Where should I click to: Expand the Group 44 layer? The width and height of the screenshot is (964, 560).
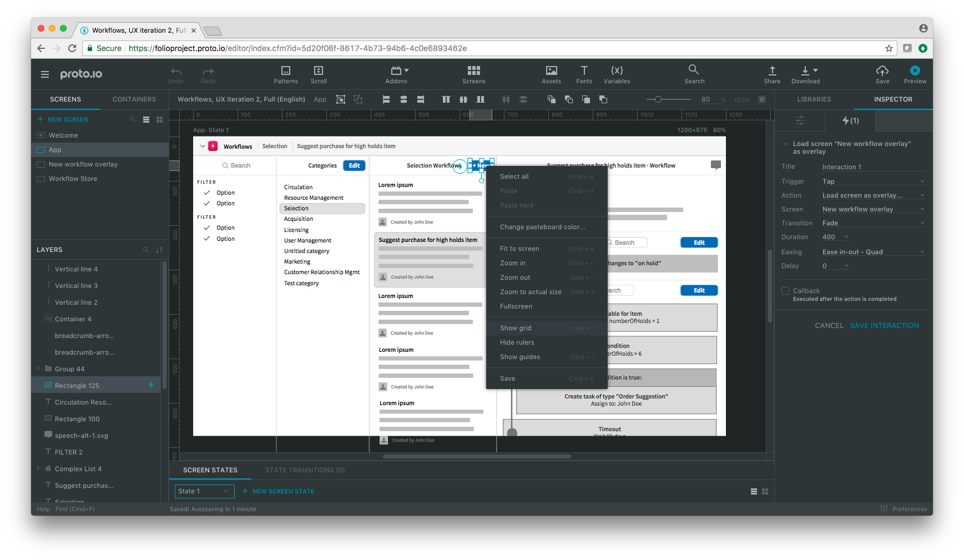click(38, 369)
